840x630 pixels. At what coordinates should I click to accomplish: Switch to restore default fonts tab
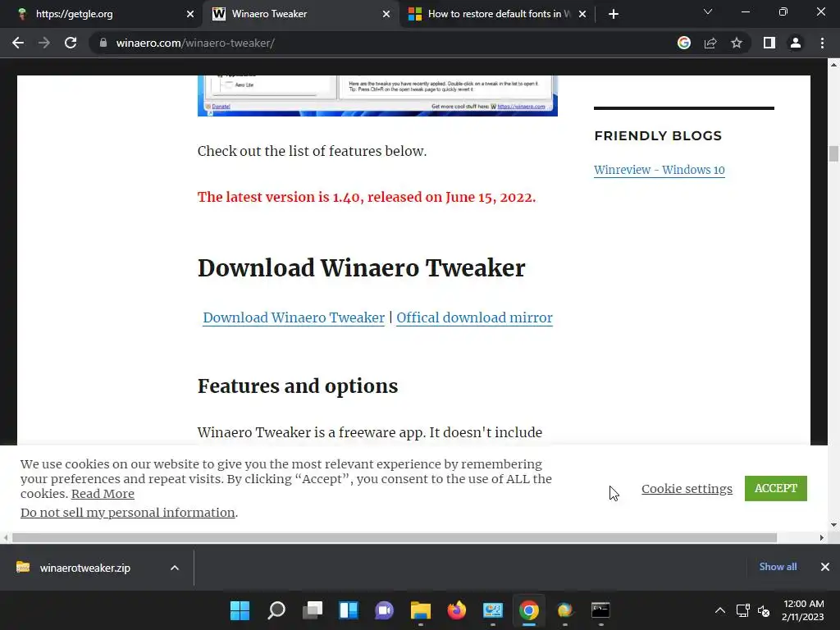click(x=497, y=14)
